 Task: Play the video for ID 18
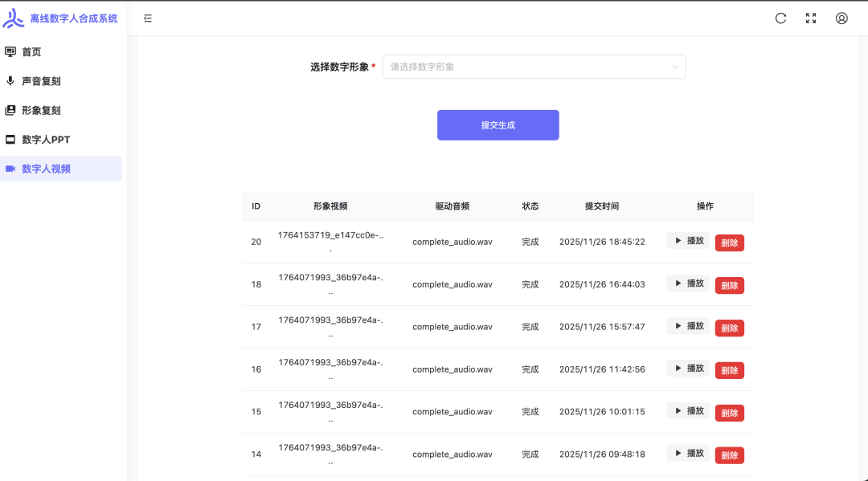[x=687, y=285]
